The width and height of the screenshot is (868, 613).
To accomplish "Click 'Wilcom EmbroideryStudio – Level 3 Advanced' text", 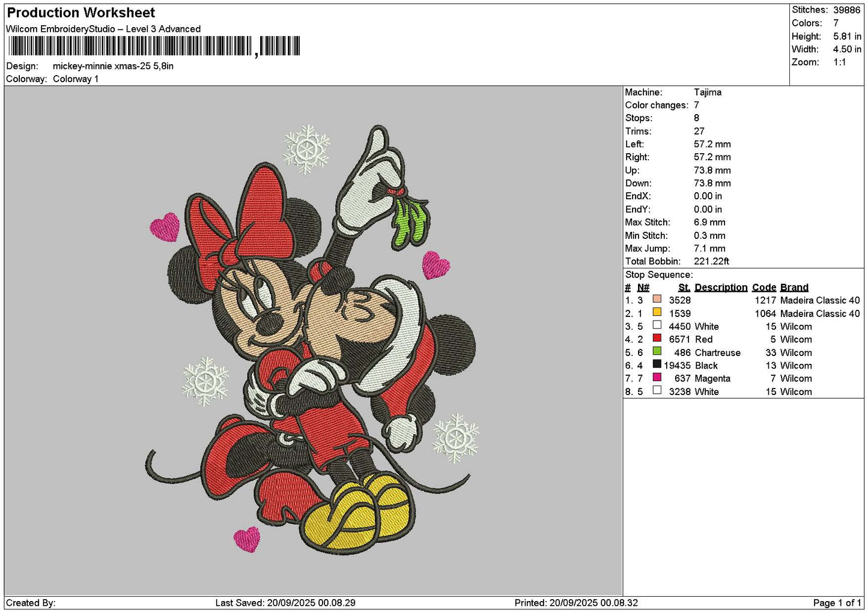I will point(103,29).
